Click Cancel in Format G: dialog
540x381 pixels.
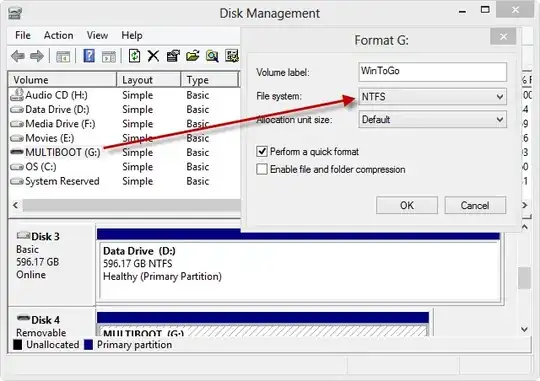pos(475,205)
